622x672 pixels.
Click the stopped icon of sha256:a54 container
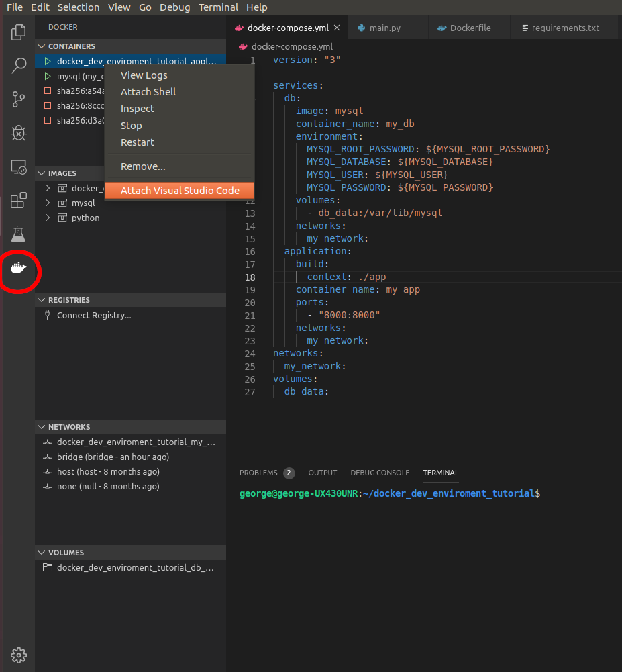coord(48,91)
